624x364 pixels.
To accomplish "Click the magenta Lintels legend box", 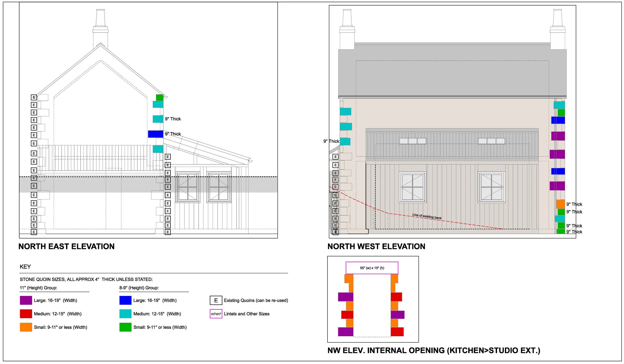I will point(216,314).
